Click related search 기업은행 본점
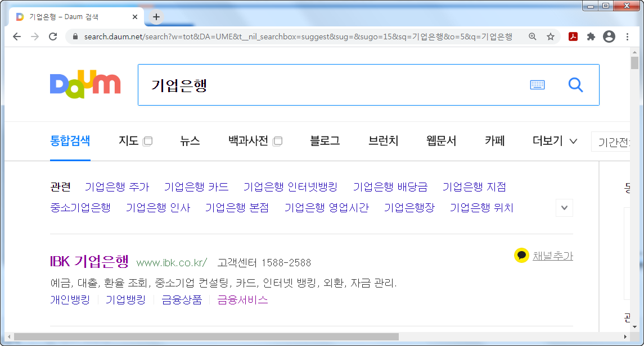The width and height of the screenshot is (644, 346). 237,208
